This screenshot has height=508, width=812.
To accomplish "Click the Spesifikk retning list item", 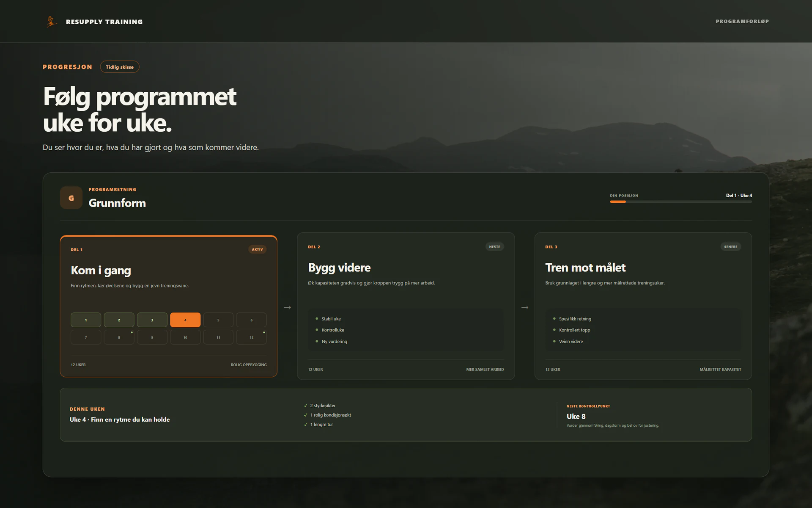I will pos(575,319).
